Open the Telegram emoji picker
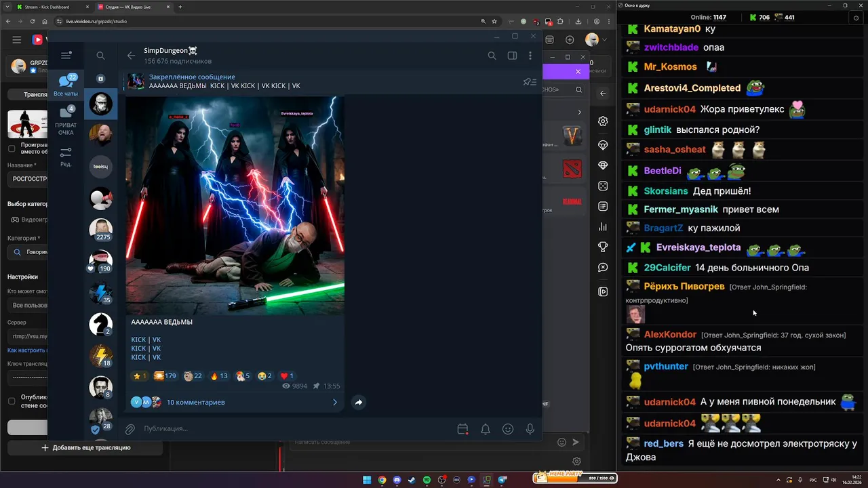The image size is (868, 488). (508, 429)
